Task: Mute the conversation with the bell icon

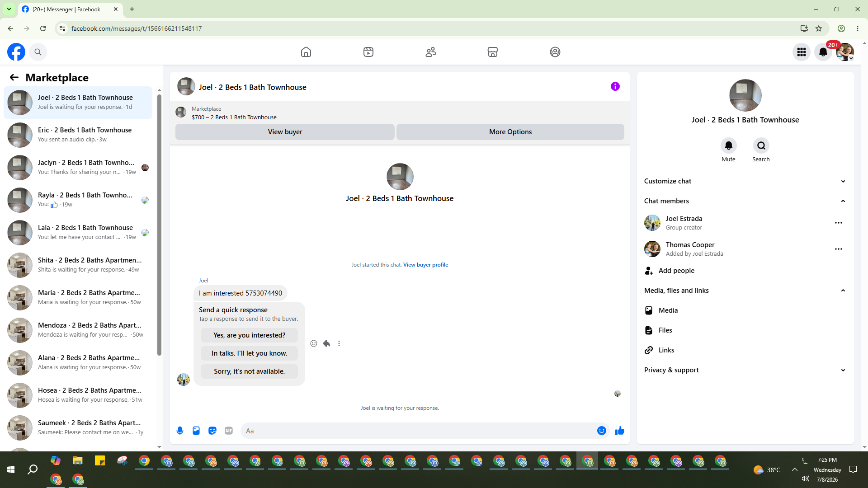Action: coord(729,145)
